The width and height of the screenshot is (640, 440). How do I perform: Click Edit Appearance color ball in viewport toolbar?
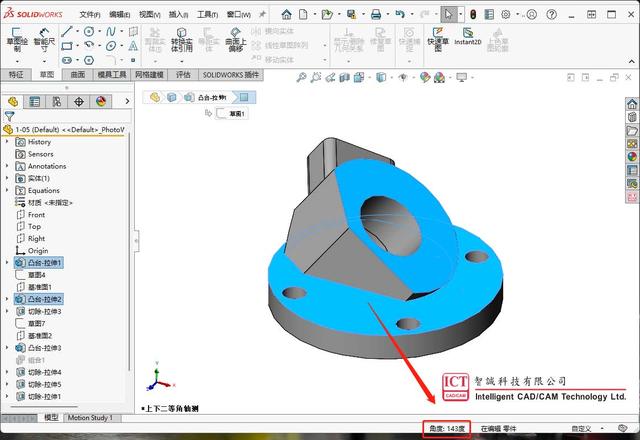[425, 77]
